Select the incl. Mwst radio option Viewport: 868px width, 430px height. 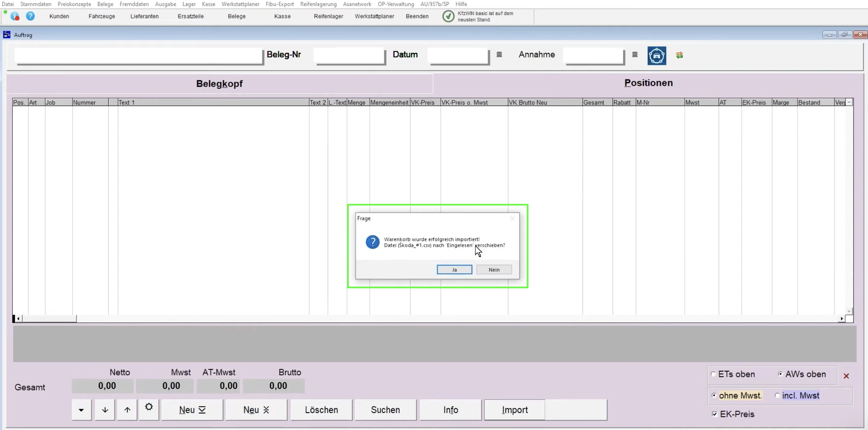[777, 395]
